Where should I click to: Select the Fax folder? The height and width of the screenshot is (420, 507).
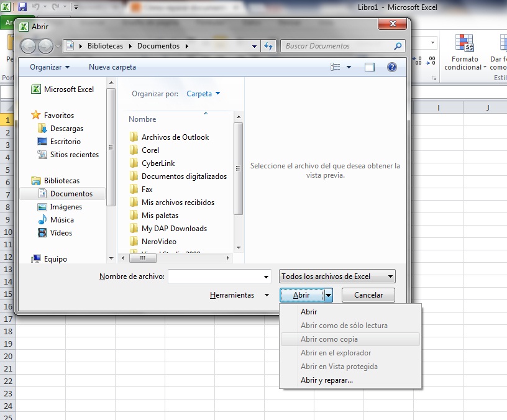click(x=140, y=189)
